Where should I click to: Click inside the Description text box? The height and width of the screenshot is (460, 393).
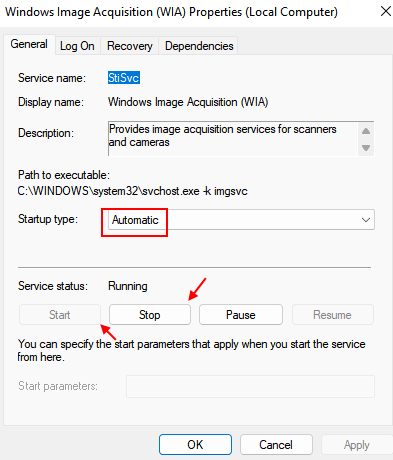[x=233, y=138]
